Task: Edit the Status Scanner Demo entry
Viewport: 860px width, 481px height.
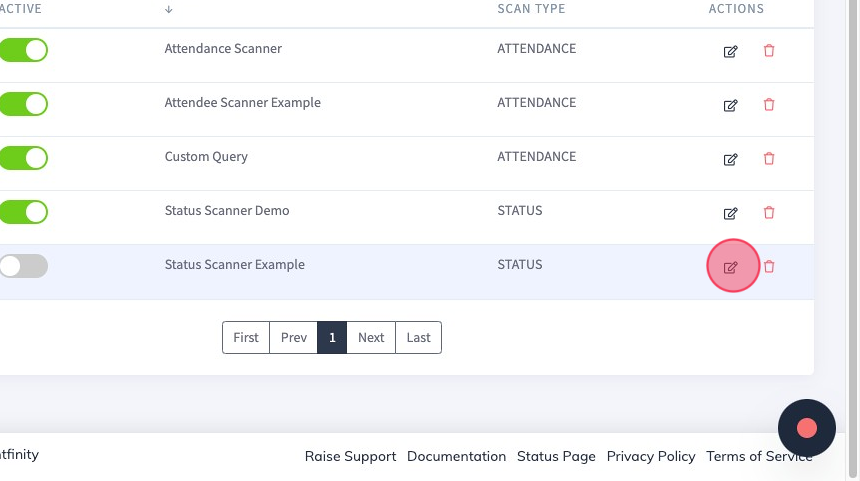Action: [730, 213]
